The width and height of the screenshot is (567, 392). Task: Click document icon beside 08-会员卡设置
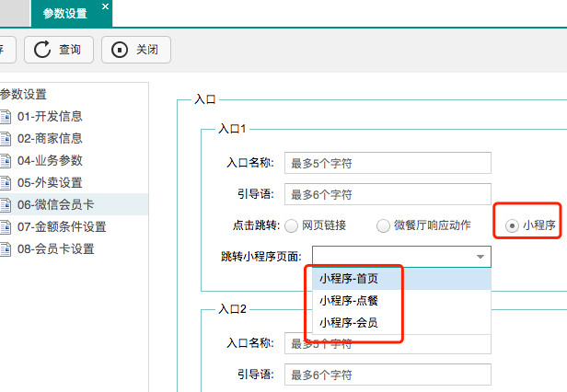(5, 248)
